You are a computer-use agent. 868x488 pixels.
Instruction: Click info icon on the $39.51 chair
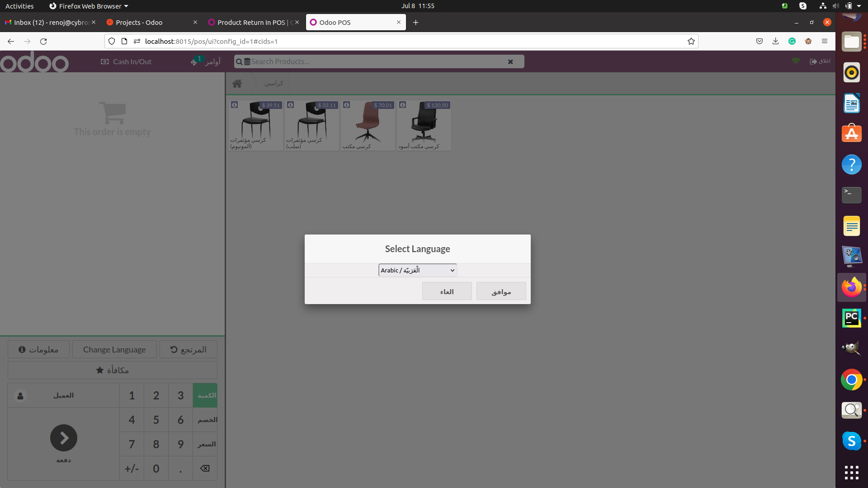235,105
